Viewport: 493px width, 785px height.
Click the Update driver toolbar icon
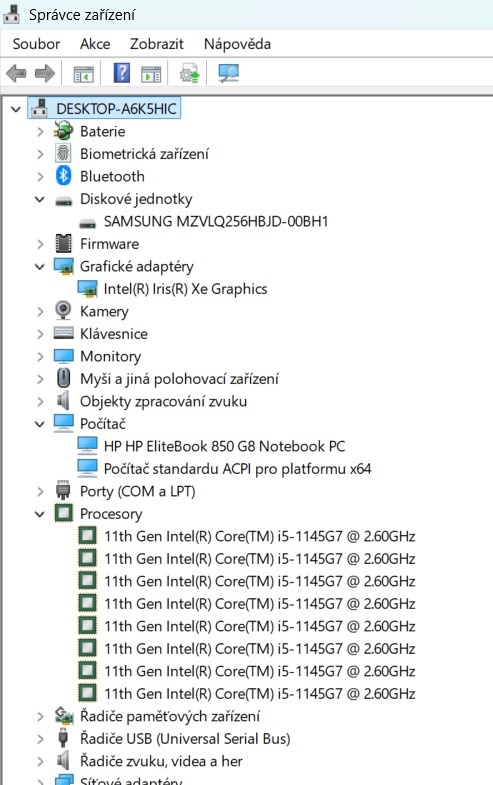190,74
